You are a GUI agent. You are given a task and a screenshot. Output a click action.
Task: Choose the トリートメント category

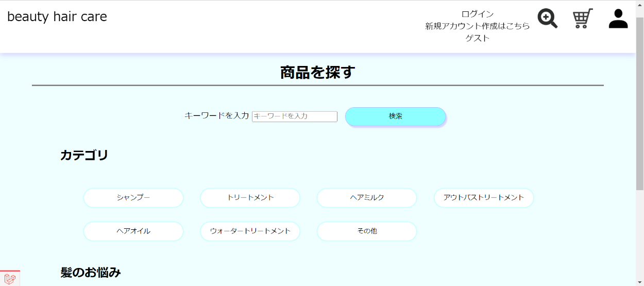pyautogui.click(x=250, y=198)
